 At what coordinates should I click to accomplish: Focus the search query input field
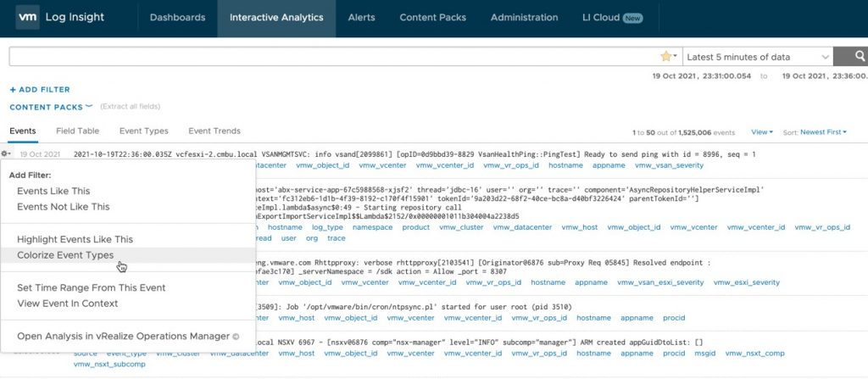click(331, 57)
